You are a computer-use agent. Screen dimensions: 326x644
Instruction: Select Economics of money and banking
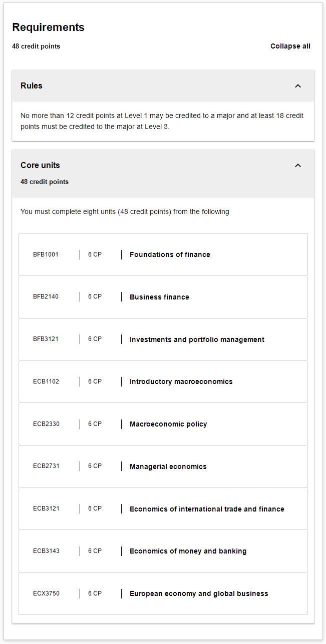tap(163, 551)
